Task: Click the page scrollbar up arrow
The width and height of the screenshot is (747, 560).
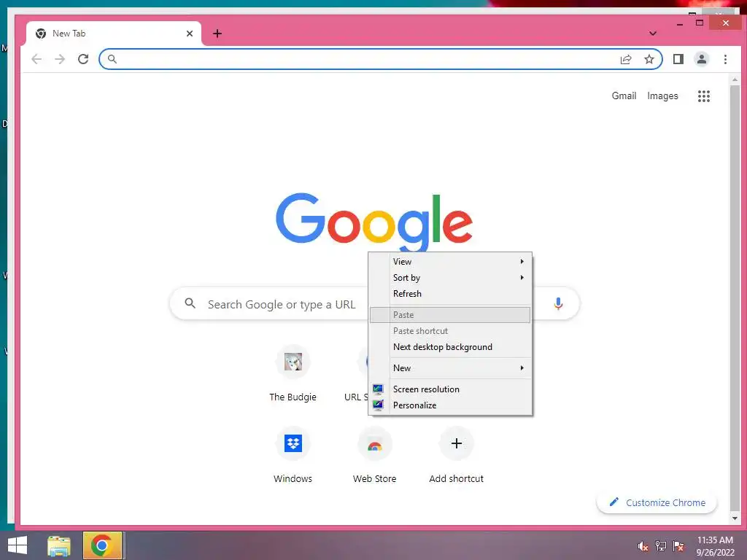Action: [x=735, y=79]
